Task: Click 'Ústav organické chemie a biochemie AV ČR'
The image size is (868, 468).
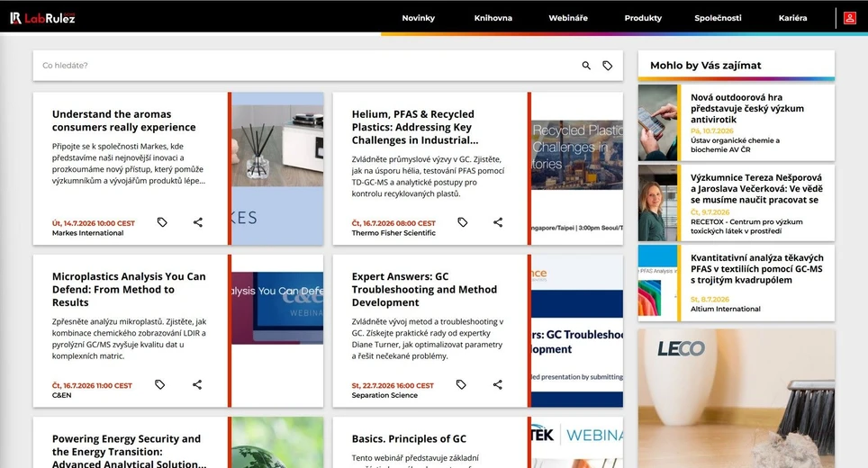Action: click(x=735, y=145)
